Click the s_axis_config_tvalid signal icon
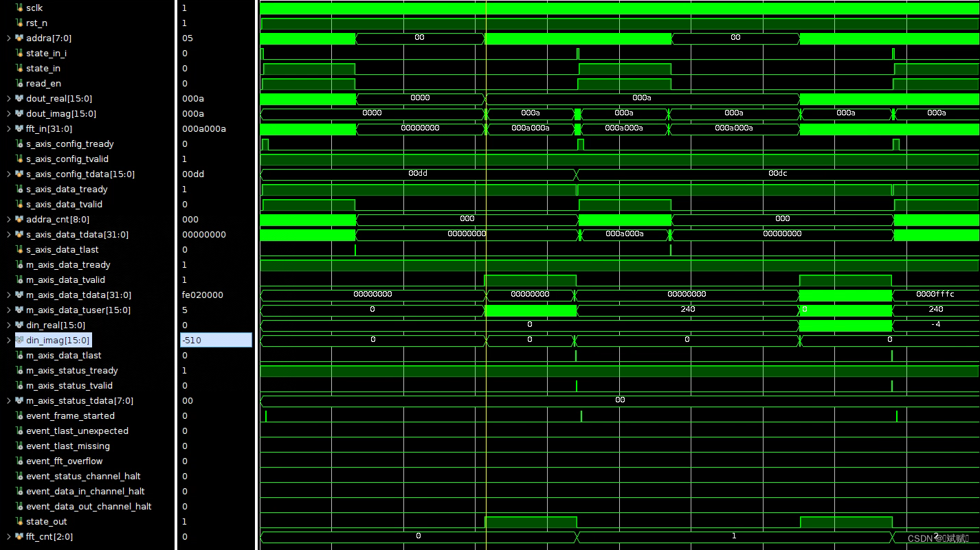This screenshot has height=550, width=980. point(19,159)
